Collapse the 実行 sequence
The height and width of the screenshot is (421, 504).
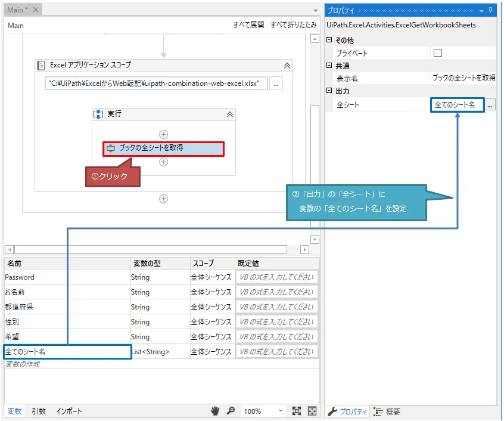[229, 114]
